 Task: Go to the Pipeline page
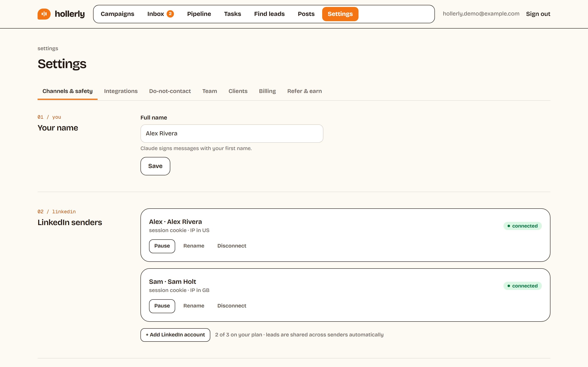[x=199, y=14]
